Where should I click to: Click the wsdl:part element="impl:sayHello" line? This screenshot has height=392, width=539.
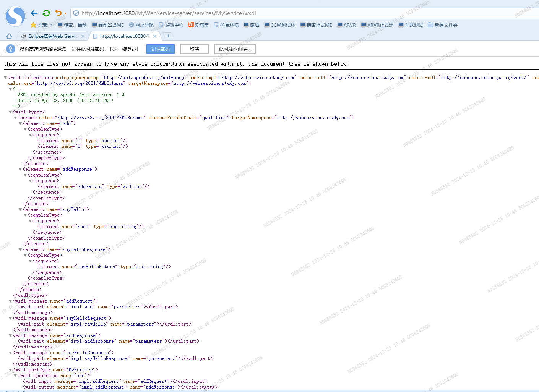(x=104, y=324)
